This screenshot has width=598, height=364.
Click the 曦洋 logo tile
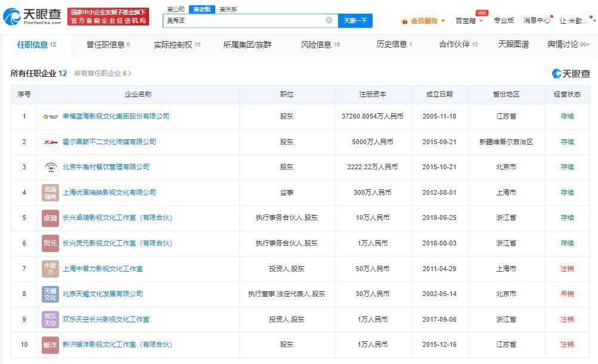(x=50, y=344)
